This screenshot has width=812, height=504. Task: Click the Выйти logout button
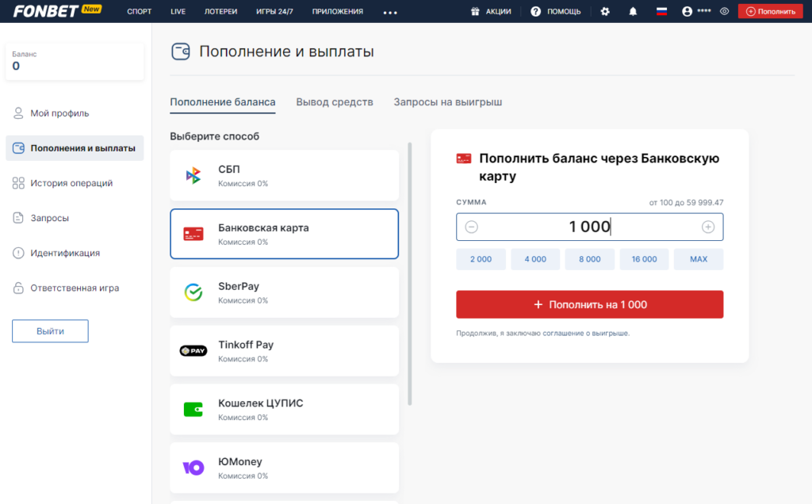click(x=50, y=331)
